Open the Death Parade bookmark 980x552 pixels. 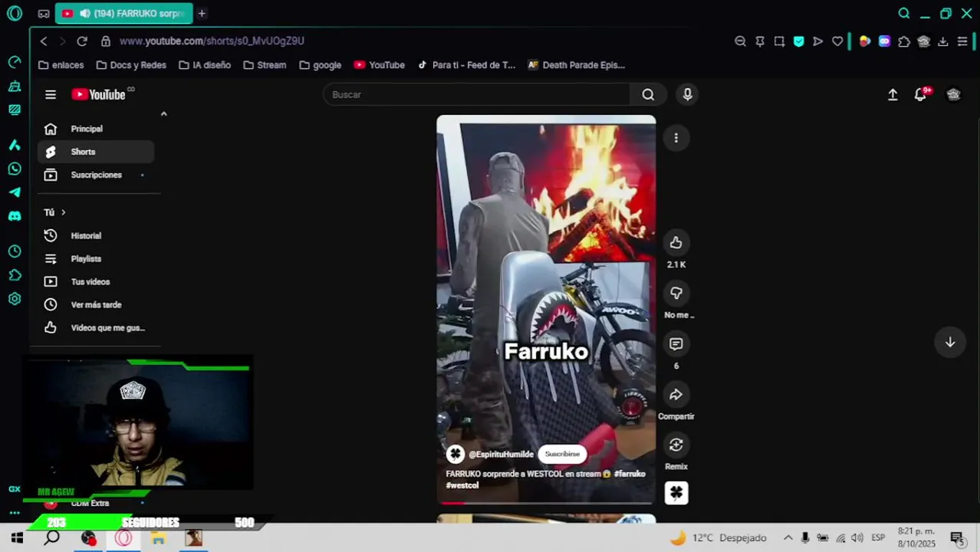(x=576, y=65)
